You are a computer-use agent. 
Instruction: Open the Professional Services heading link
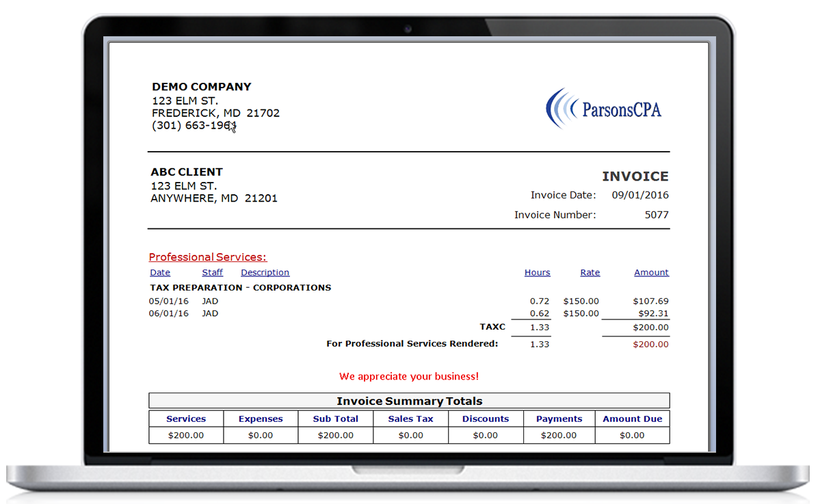click(208, 257)
